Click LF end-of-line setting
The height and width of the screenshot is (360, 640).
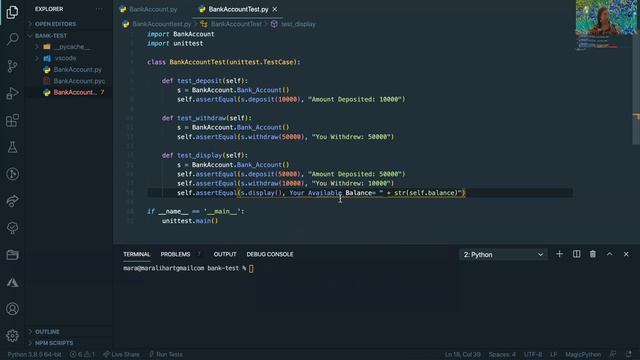[x=553, y=354]
